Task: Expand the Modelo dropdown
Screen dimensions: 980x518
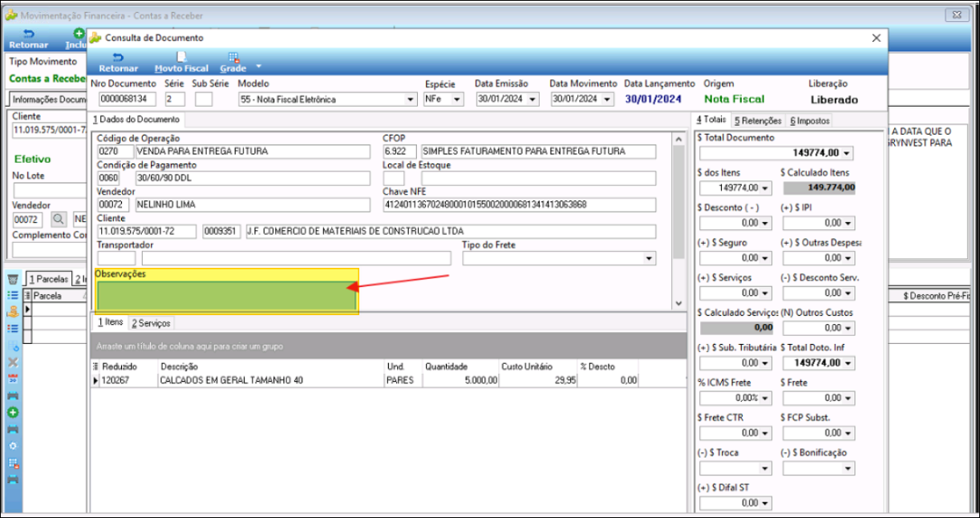Action: (x=411, y=99)
